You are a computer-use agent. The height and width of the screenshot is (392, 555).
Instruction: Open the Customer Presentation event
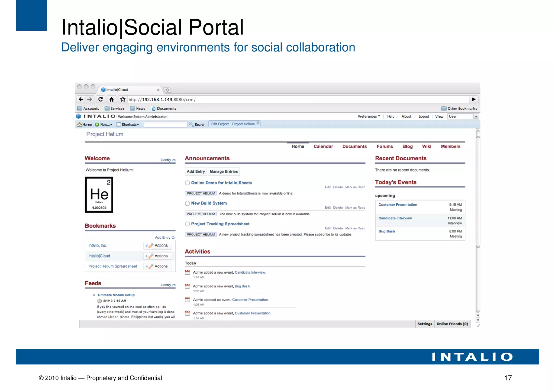click(x=398, y=205)
